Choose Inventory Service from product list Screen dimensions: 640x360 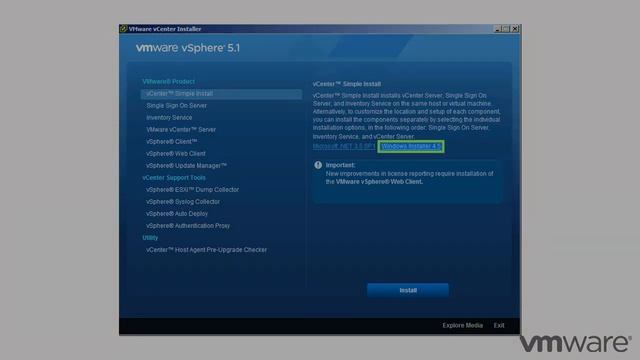pos(169,118)
